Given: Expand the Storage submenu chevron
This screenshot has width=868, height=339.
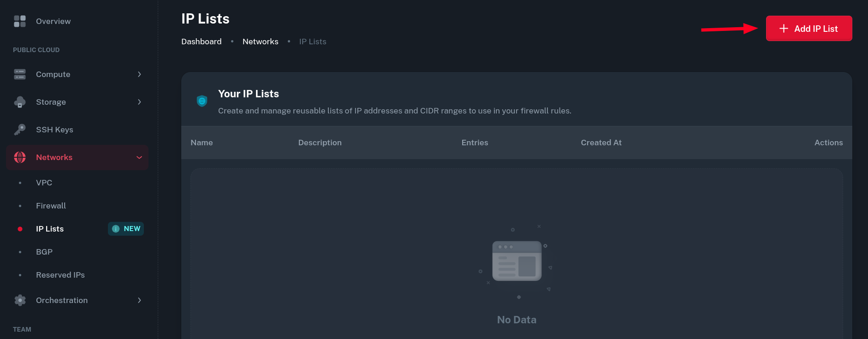Looking at the screenshot, I should point(139,102).
